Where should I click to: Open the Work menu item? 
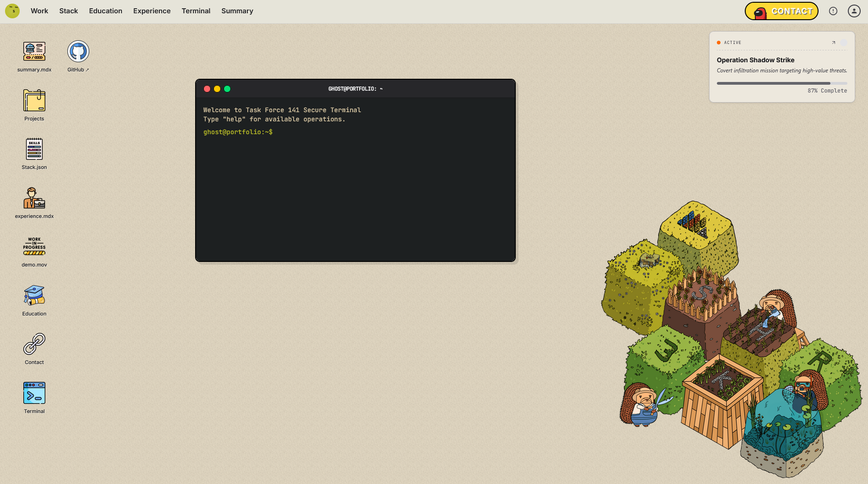point(39,11)
